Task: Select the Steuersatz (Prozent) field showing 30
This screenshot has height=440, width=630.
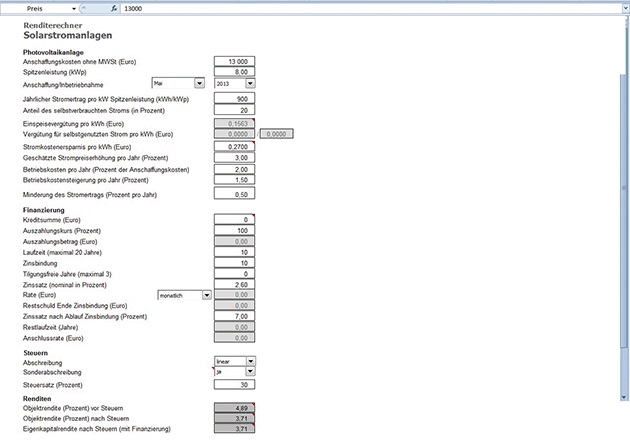Action: pyautogui.click(x=235, y=384)
